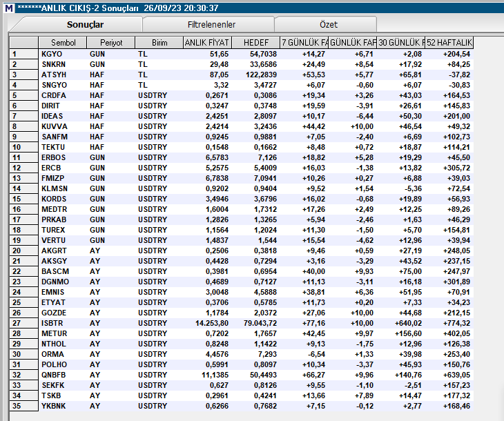Select the AKSGY symbol cell

[x=63, y=261]
